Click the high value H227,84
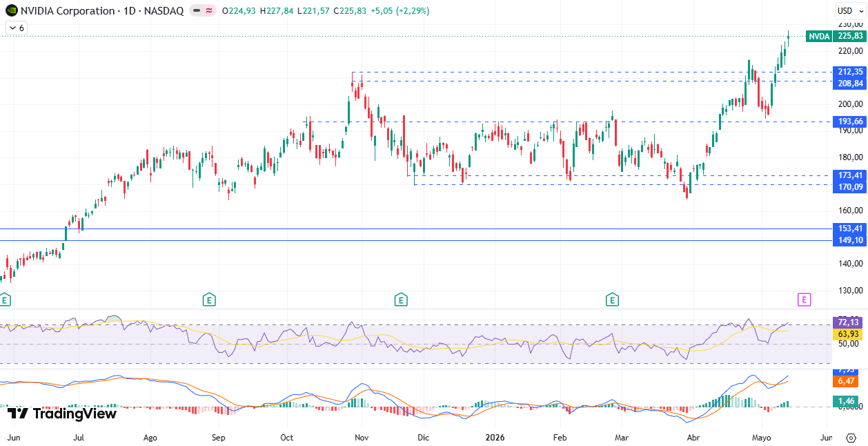The height and width of the screenshot is (446, 868). [278, 11]
